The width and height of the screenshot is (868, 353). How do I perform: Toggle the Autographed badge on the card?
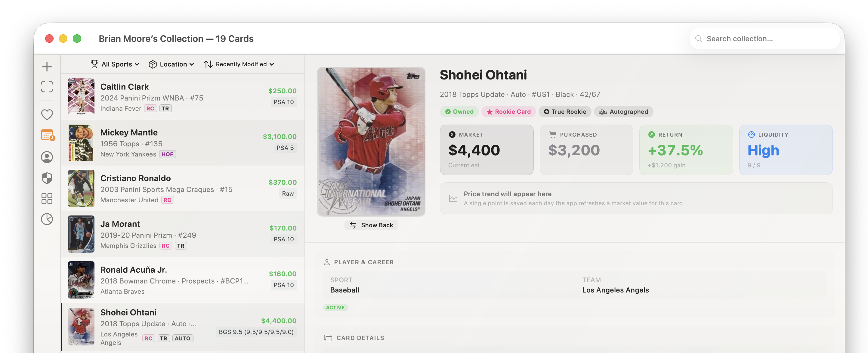click(623, 112)
